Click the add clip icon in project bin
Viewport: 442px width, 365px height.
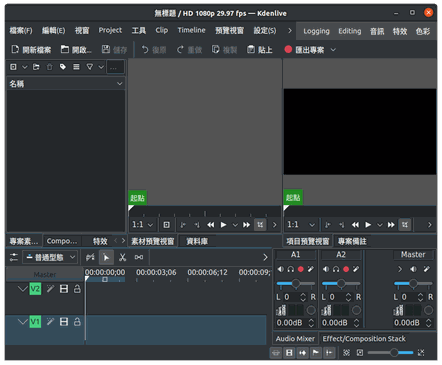click(x=13, y=67)
